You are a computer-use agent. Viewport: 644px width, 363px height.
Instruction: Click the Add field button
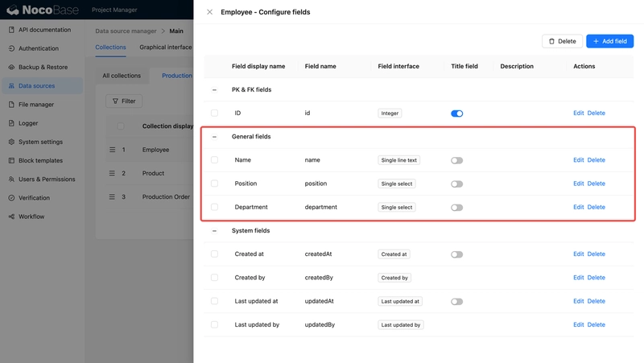click(609, 41)
